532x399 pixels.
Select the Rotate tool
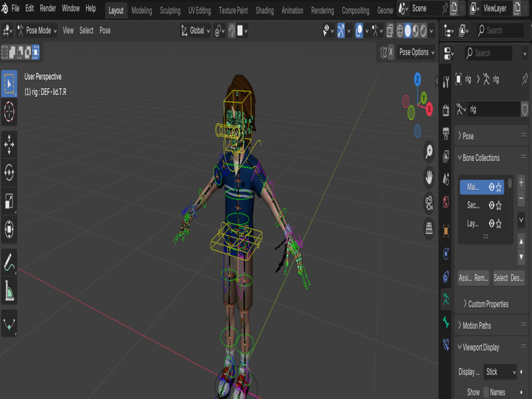coord(9,172)
